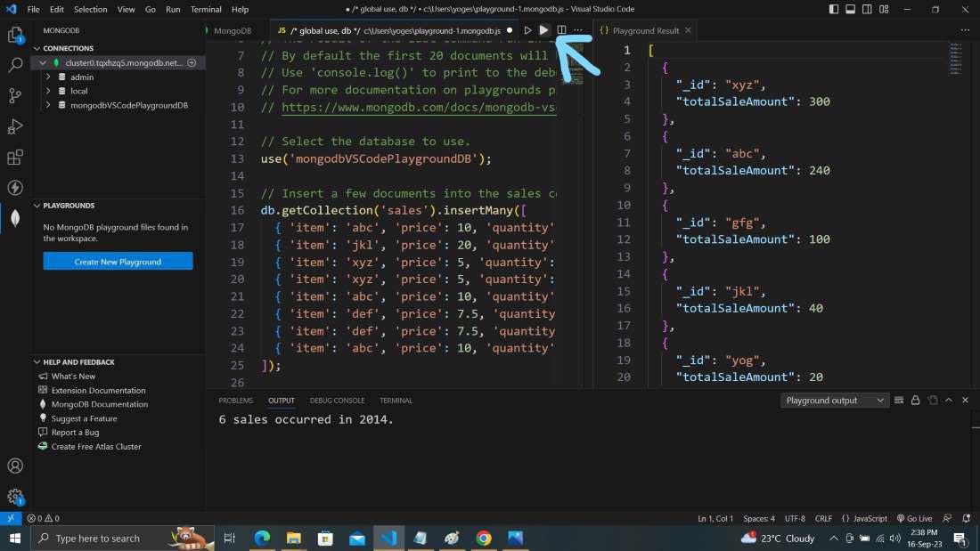Open the Manage gear icon
Viewport: 980px width, 551px height.
click(15, 497)
